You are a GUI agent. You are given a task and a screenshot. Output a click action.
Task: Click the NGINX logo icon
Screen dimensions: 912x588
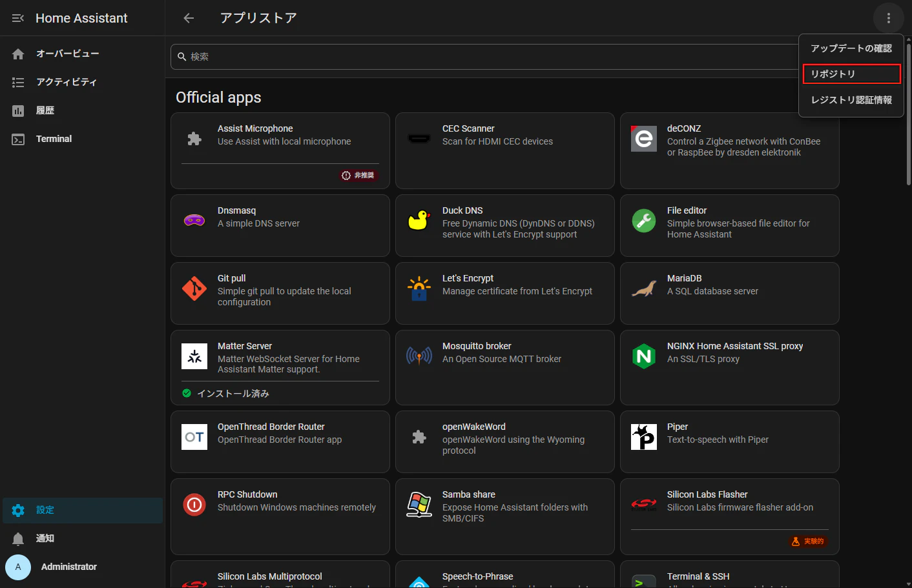point(644,356)
